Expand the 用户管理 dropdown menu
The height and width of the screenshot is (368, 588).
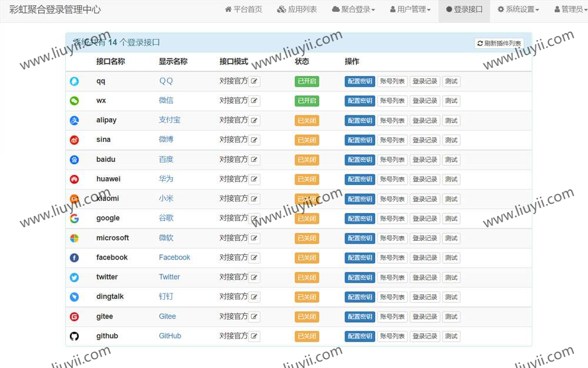(410, 9)
